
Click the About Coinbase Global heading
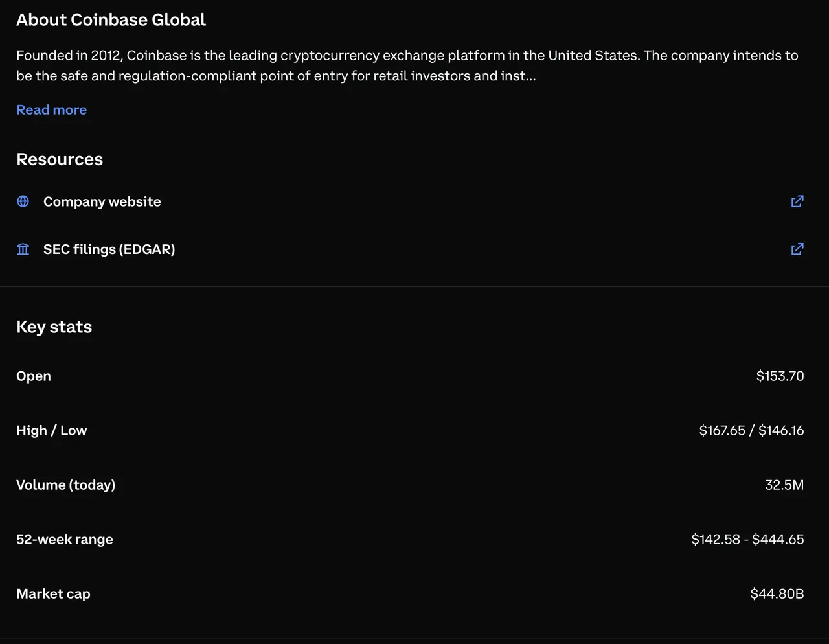[x=111, y=19]
